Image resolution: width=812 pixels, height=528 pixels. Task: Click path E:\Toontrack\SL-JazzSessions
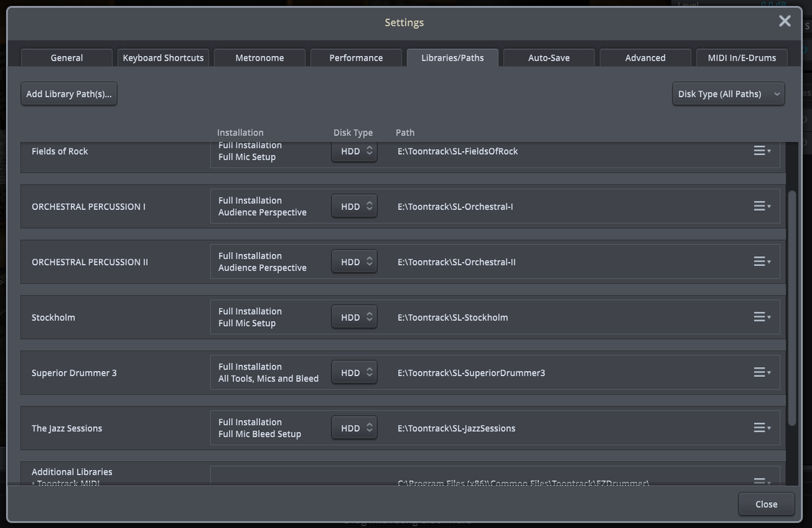[x=456, y=428]
